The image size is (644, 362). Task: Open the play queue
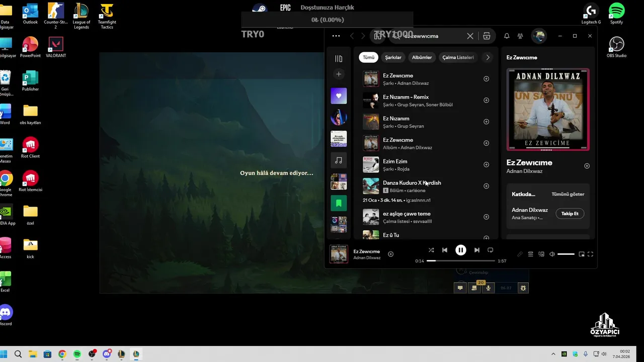(x=530, y=254)
